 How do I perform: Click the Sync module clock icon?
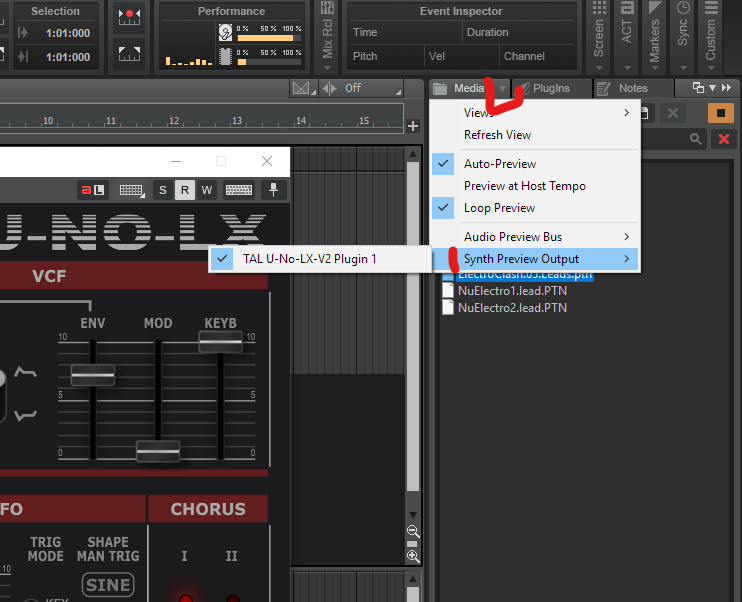[x=683, y=7]
